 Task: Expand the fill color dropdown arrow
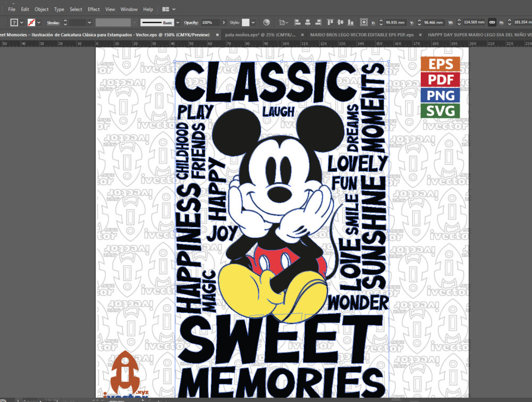click(x=22, y=22)
